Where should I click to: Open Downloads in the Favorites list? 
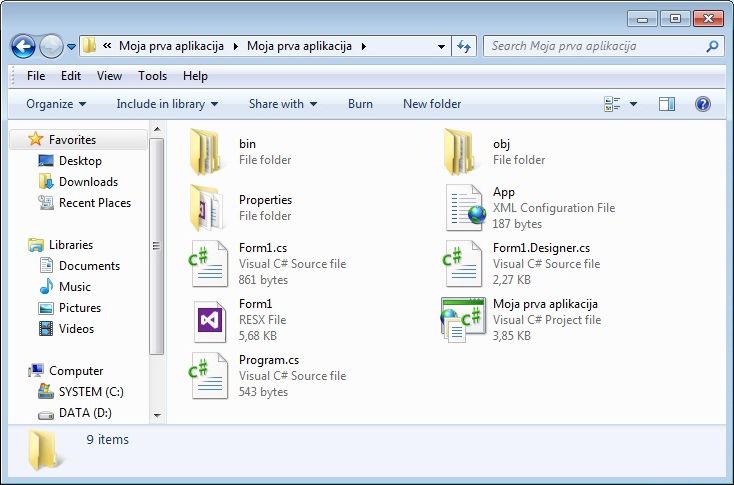(x=88, y=182)
